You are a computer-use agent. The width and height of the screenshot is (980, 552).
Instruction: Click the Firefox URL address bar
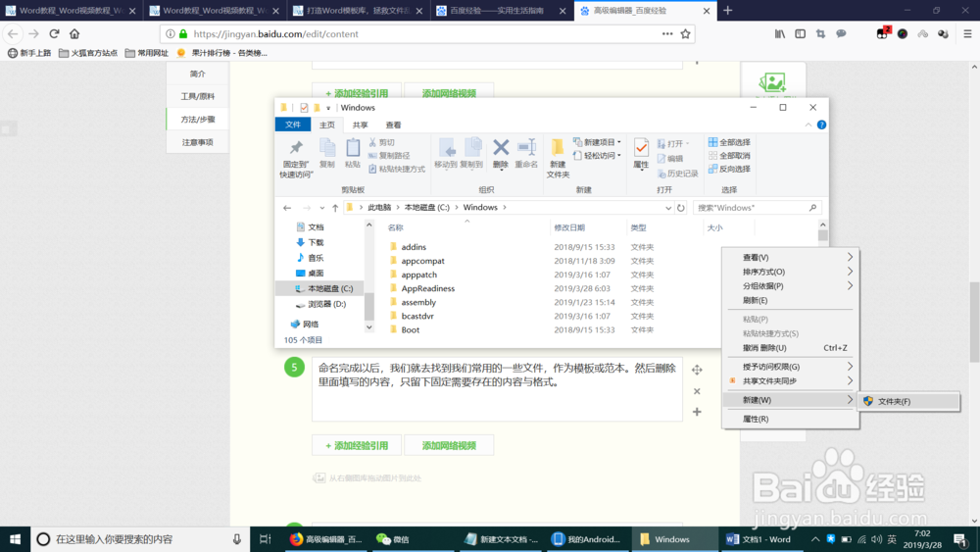tap(425, 33)
